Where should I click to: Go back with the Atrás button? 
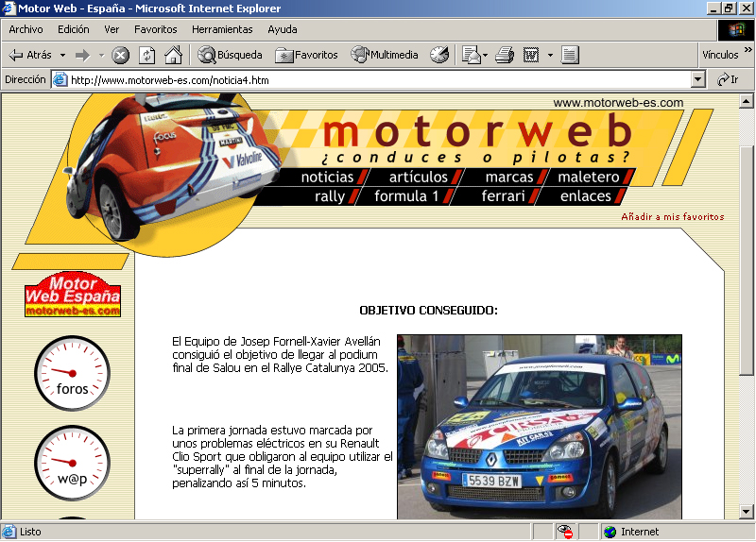[x=30, y=55]
